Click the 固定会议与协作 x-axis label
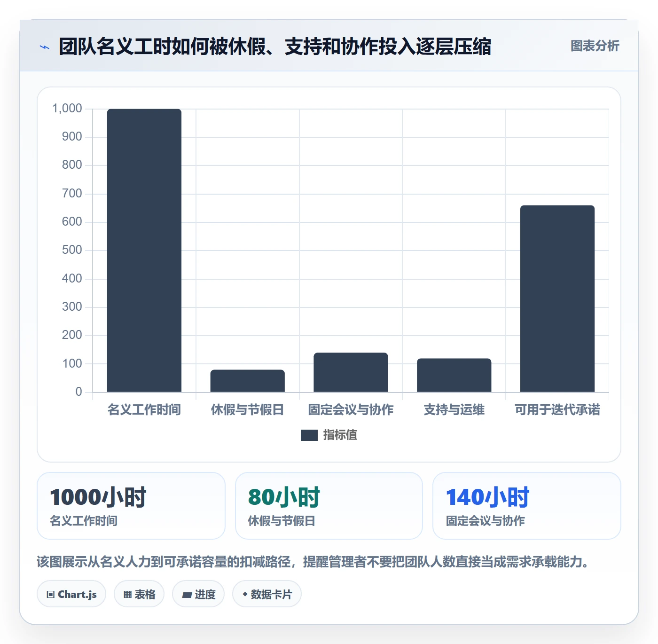 (351, 410)
